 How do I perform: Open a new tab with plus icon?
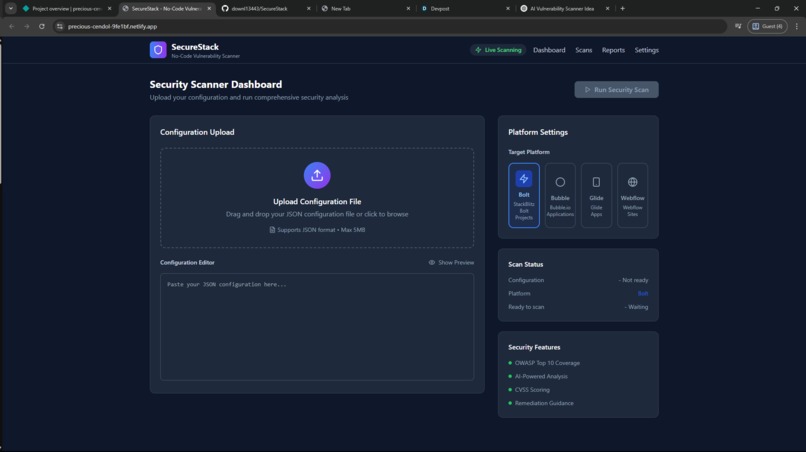pyautogui.click(x=622, y=8)
